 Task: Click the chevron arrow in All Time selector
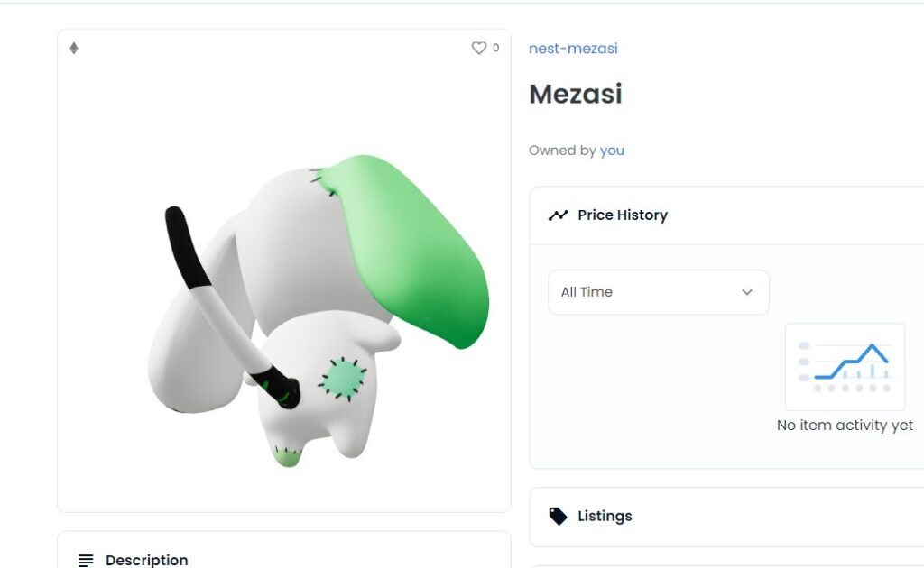(x=746, y=292)
